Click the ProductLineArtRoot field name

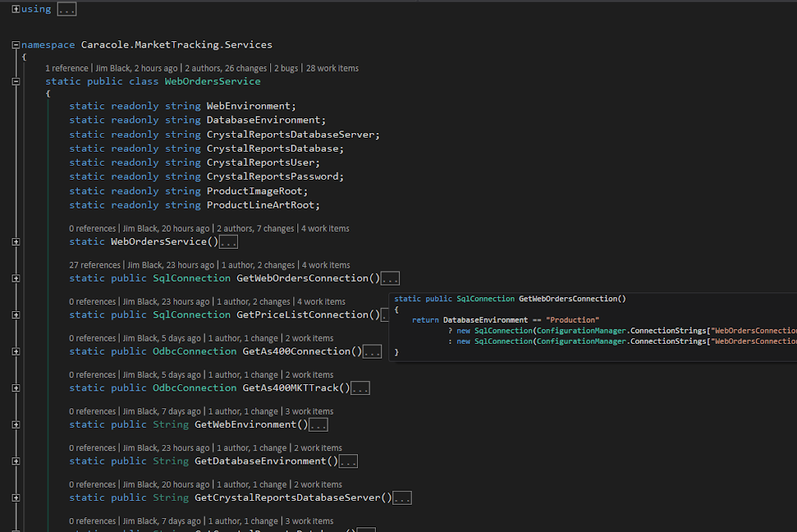(x=260, y=205)
